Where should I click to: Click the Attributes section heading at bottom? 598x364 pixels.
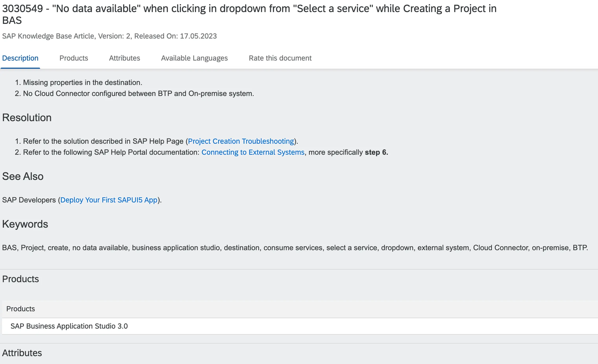click(22, 353)
